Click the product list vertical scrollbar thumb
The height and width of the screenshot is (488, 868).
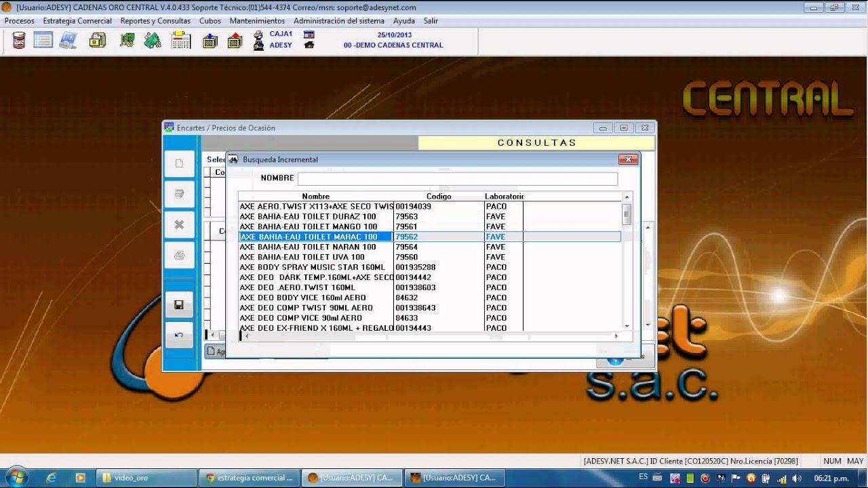[x=627, y=215]
